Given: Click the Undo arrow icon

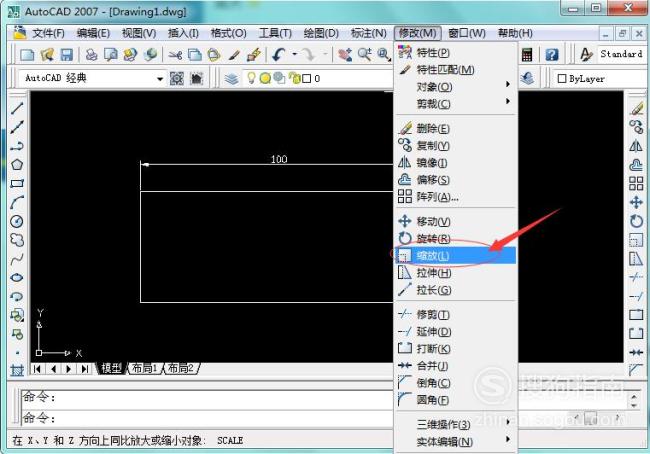Looking at the screenshot, I should (279, 54).
